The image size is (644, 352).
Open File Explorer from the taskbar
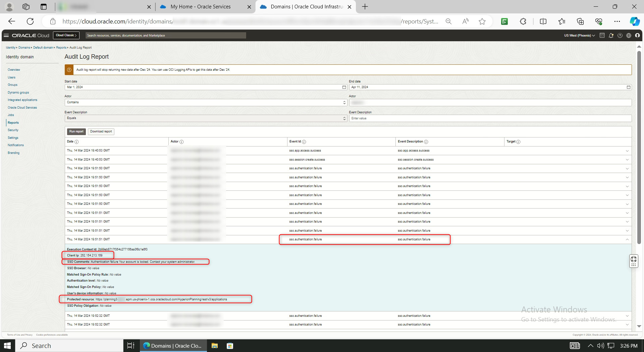point(214,345)
